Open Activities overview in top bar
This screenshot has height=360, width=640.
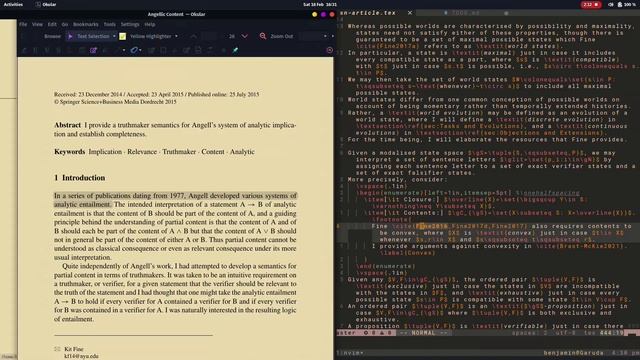(13, 4)
